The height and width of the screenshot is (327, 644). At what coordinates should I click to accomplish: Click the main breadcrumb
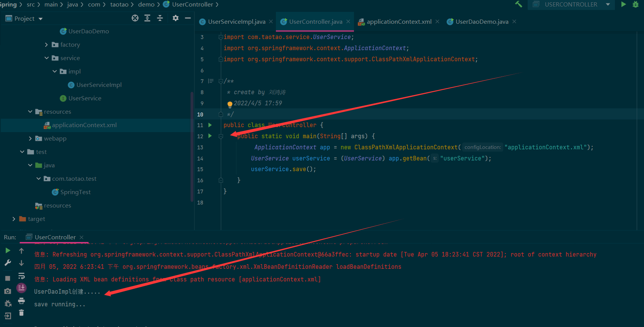(x=51, y=5)
